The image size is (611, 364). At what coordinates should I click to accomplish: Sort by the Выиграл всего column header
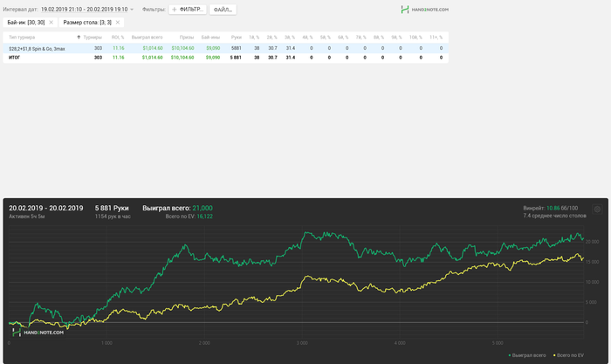(147, 38)
